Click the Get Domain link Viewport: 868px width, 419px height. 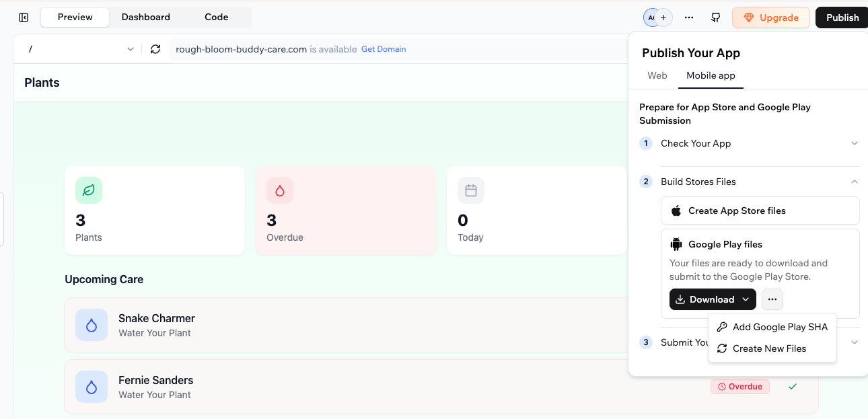tap(384, 49)
